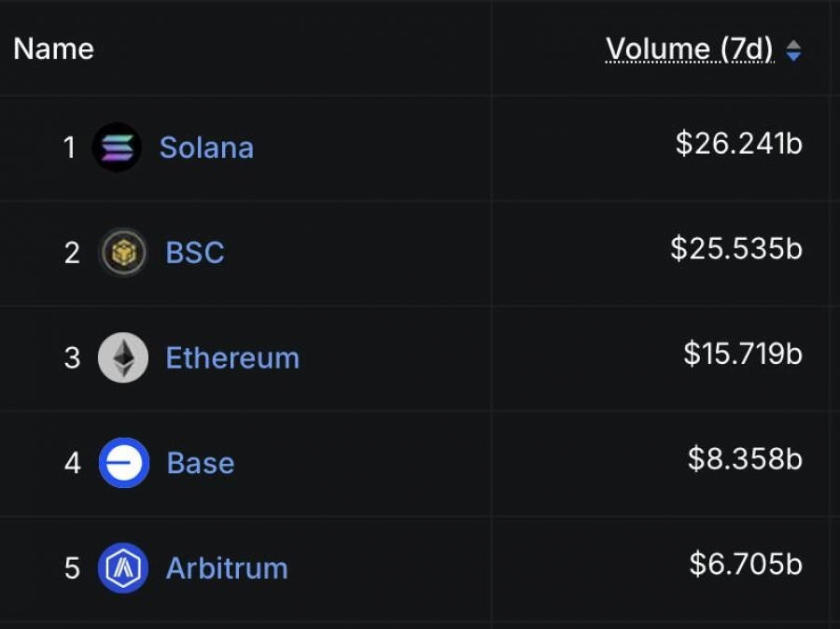Open the BSC chain link
This screenshot has height=629, width=840.
[x=195, y=252]
